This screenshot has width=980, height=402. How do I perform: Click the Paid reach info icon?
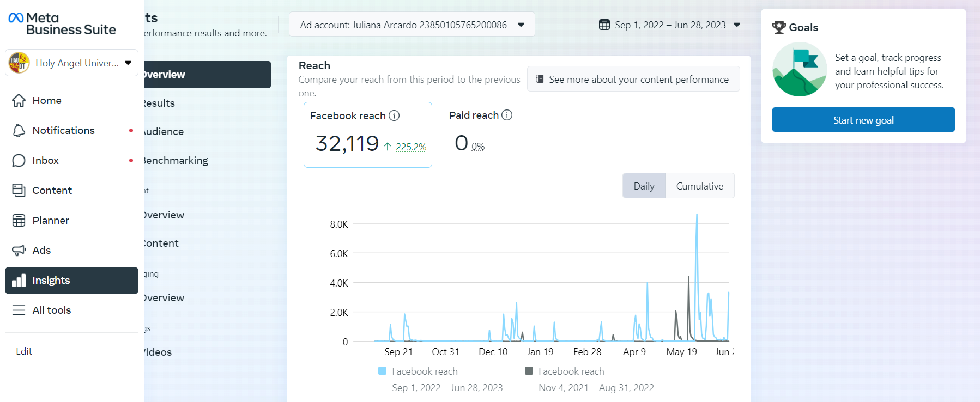click(507, 115)
